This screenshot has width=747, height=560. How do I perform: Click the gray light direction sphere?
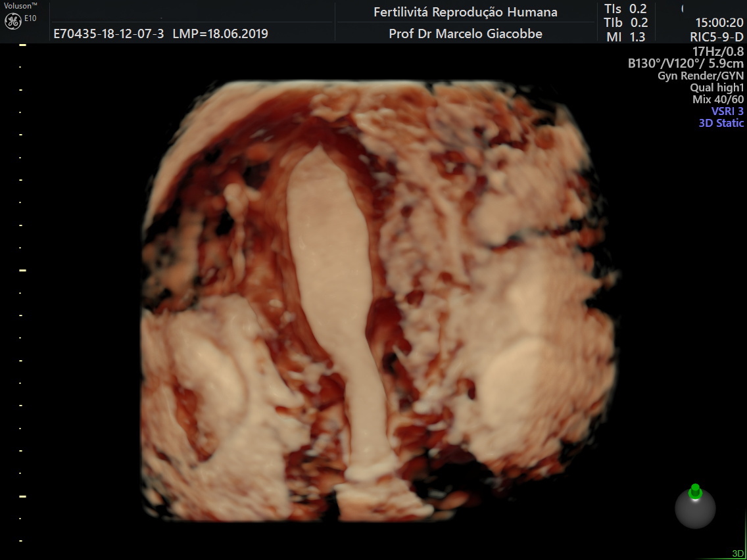tap(695, 509)
